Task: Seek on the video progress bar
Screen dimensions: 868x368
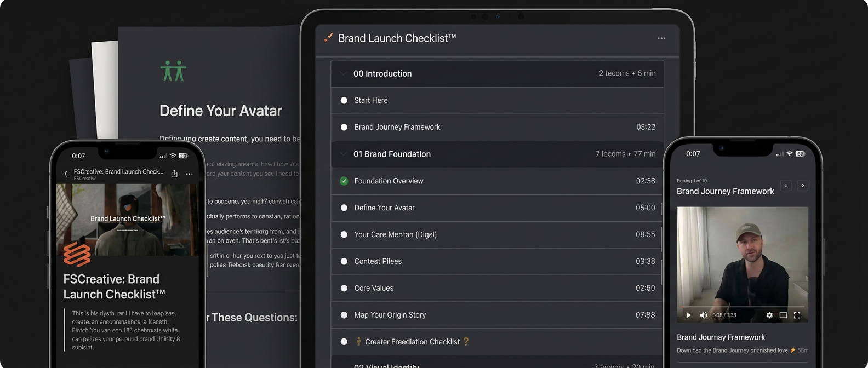Action: pyautogui.click(x=742, y=307)
